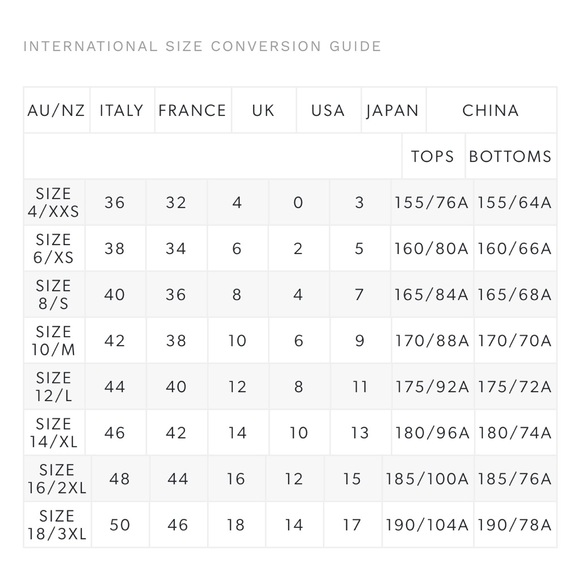This screenshot has width=580, height=580.
Task: Click the 185/100A China tops cell
Action: tap(428, 479)
